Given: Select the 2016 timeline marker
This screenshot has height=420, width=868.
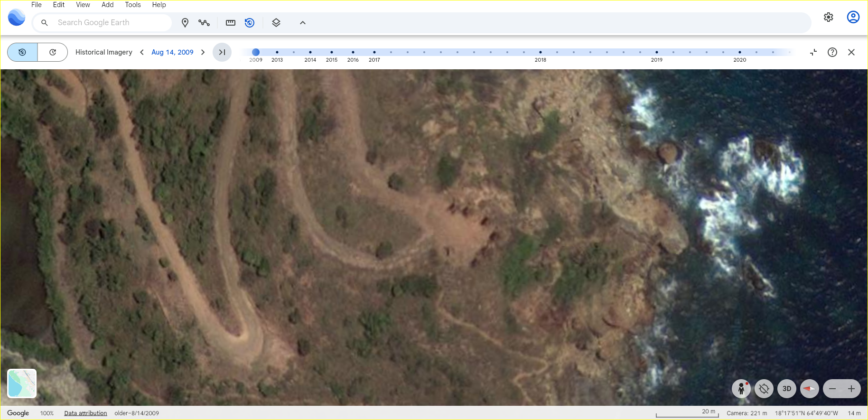Looking at the screenshot, I should pyautogui.click(x=353, y=52).
